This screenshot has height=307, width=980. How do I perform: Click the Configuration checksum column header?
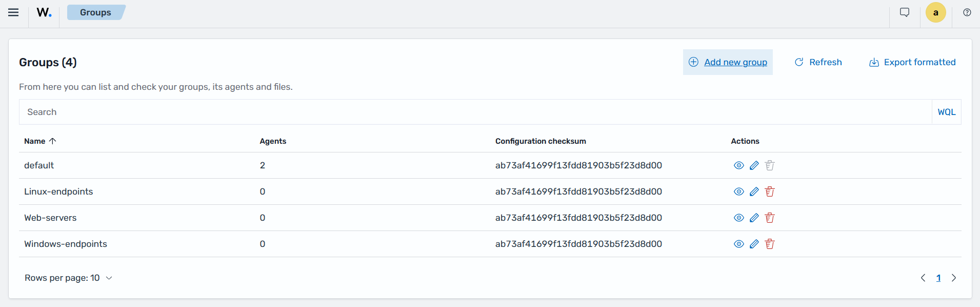click(x=541, y=141)
